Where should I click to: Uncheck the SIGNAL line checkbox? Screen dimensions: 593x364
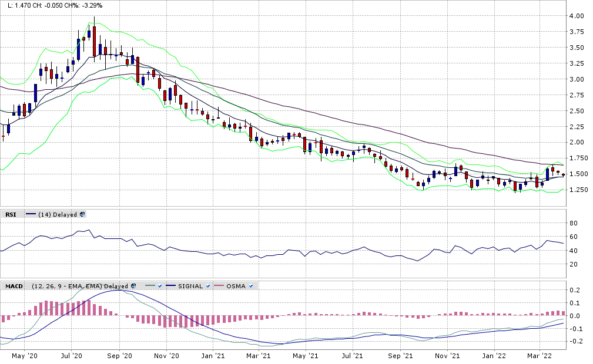(207, 286)
